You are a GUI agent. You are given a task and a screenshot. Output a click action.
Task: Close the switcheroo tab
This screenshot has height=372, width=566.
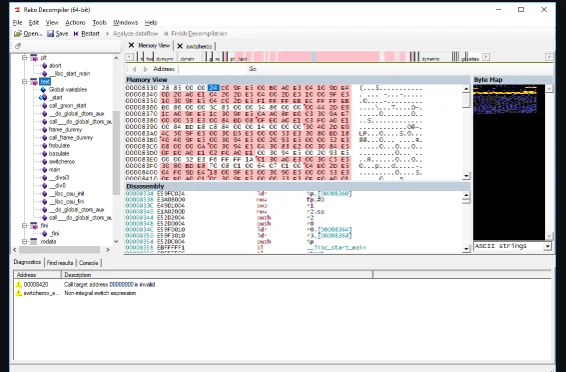(x=180, y=46)
